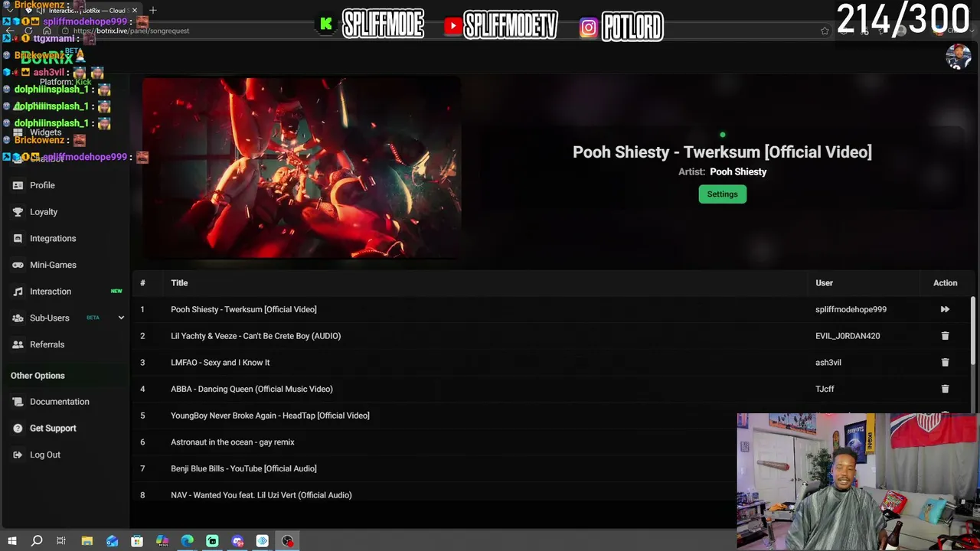The width and height of the screenshot is (980, 551).
Task: Log Out of BotRix
Action: (x=45, y=455)
